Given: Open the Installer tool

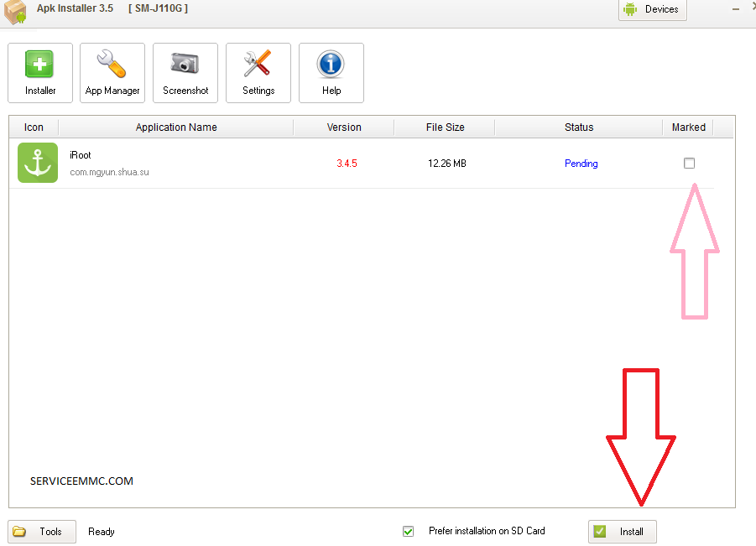Looking at the screenshot, I should (x=40, y=73).
